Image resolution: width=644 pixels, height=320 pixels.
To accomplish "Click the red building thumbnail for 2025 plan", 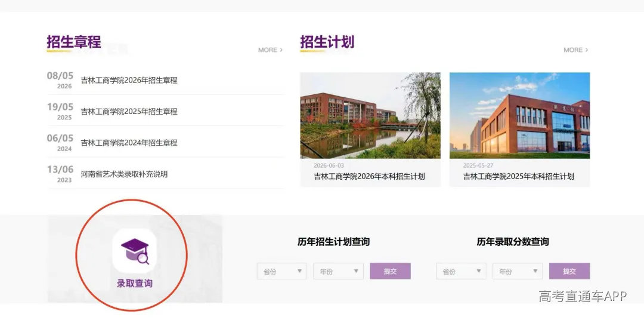I will pos(519,116).
